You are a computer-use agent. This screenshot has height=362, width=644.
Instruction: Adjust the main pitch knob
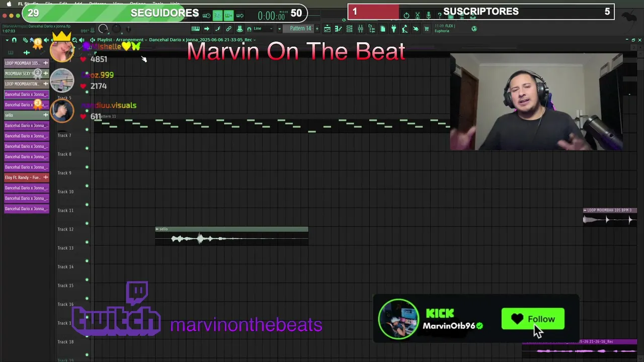click(116, 29)
